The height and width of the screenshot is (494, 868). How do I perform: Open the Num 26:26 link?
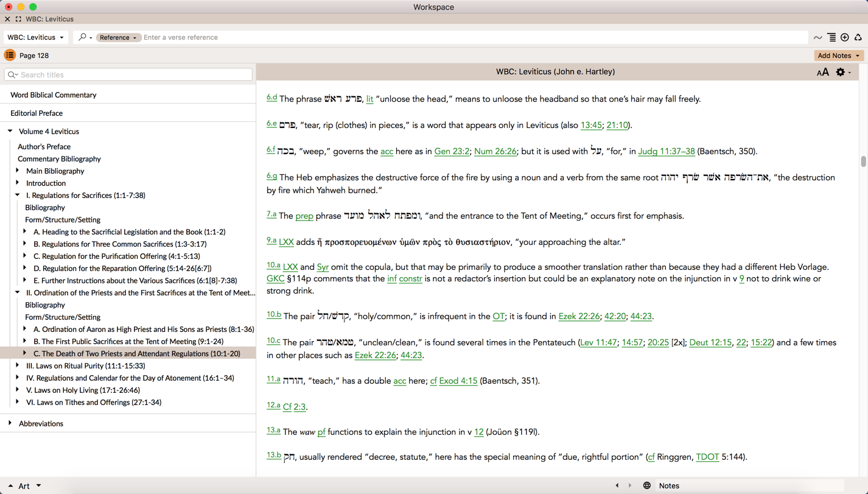495,151
